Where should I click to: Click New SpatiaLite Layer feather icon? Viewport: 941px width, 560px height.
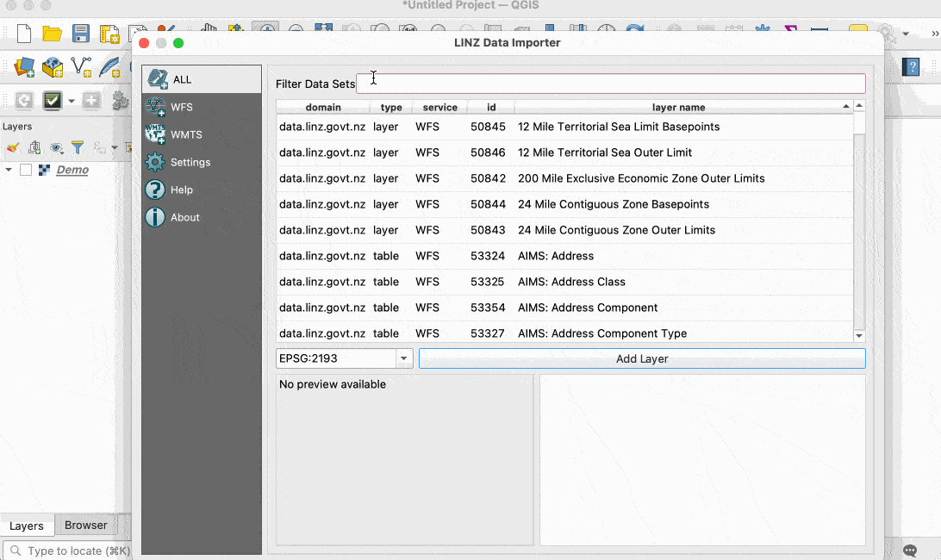point(109,67)
